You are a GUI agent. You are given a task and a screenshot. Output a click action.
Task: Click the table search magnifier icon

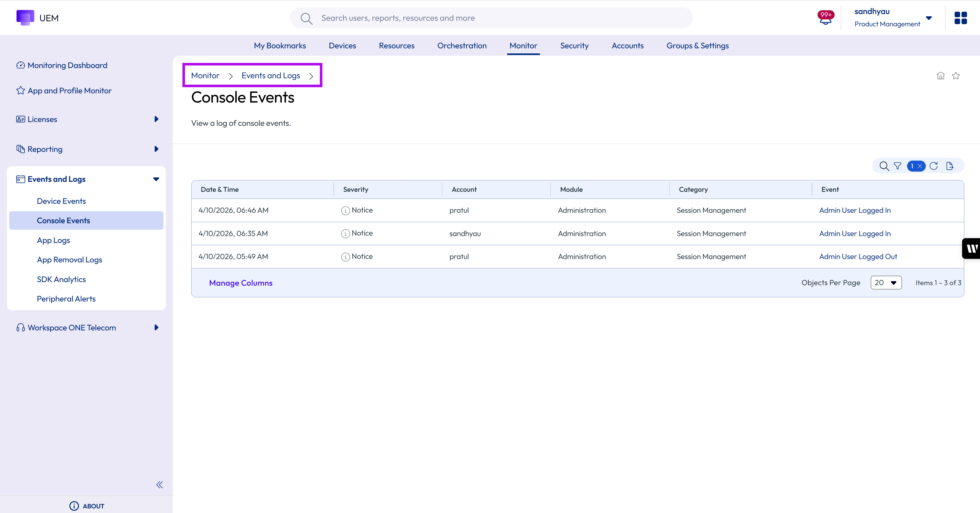point(884,166)
